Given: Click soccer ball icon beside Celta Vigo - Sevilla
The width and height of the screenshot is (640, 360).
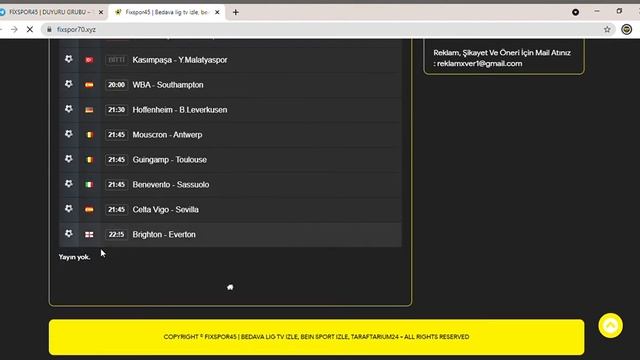Looking at the screenshot, I should click(x=69, y=209).
